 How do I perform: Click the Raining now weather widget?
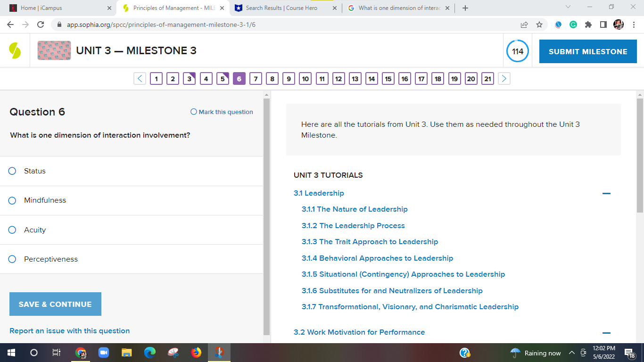(536, 353)
